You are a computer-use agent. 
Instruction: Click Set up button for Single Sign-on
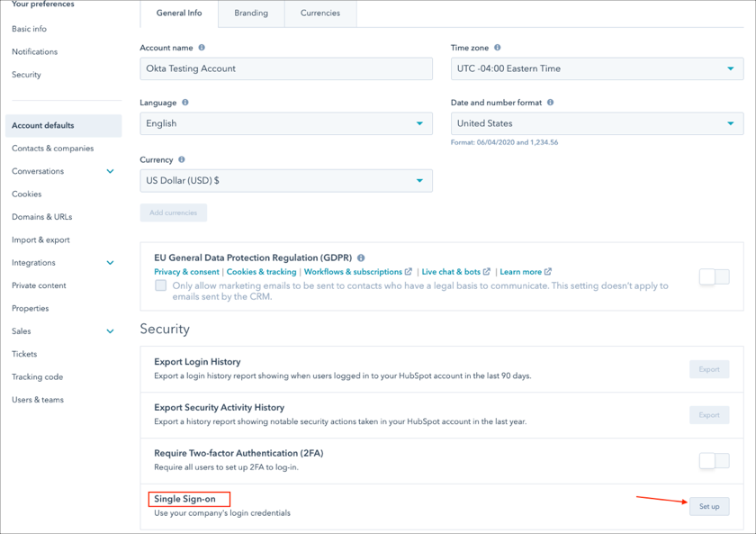click(709, 506)
